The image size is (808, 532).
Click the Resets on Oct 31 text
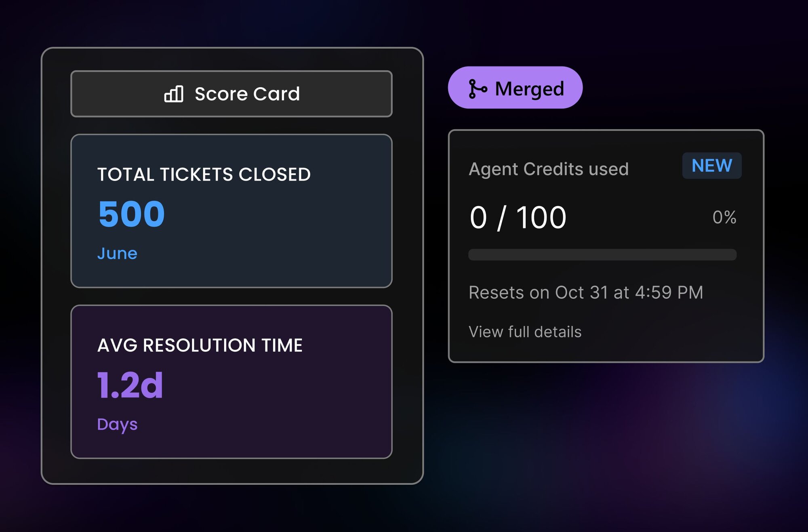click(x=585, y=292)
